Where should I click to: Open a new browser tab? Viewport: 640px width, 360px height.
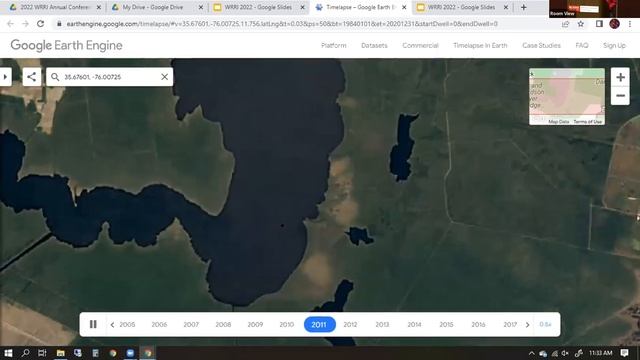(x=524, y=7)
